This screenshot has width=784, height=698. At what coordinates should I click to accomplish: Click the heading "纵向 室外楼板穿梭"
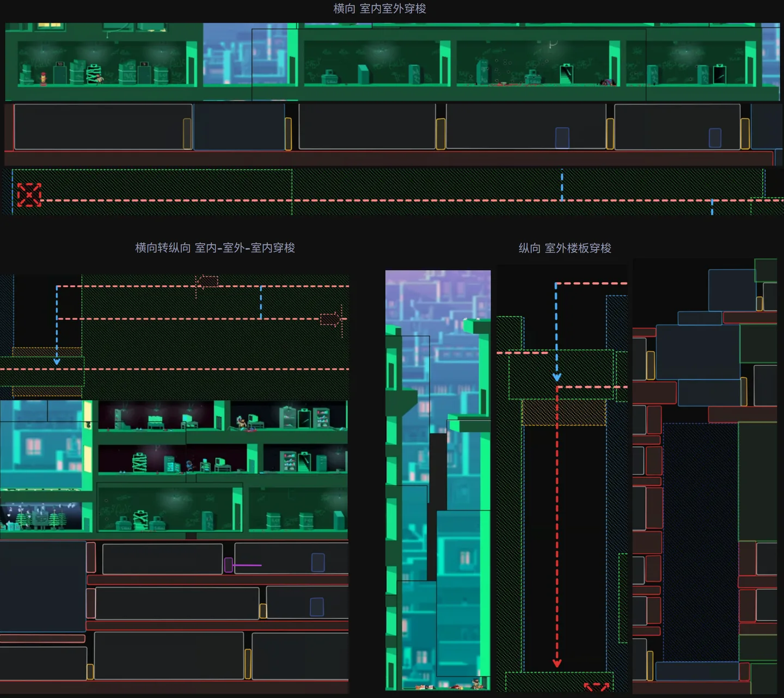click(x=565, y=248)
